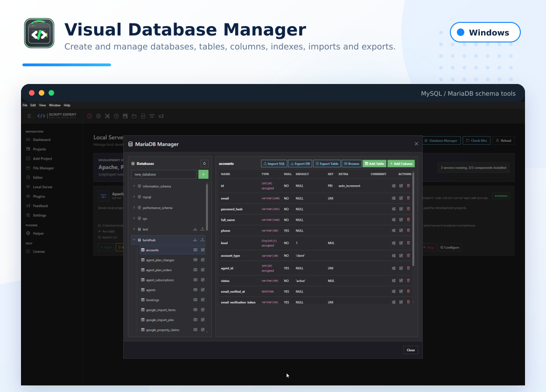Delete the email_verified_at column
This screenshot has height=392, width=546.
[408, 291]
